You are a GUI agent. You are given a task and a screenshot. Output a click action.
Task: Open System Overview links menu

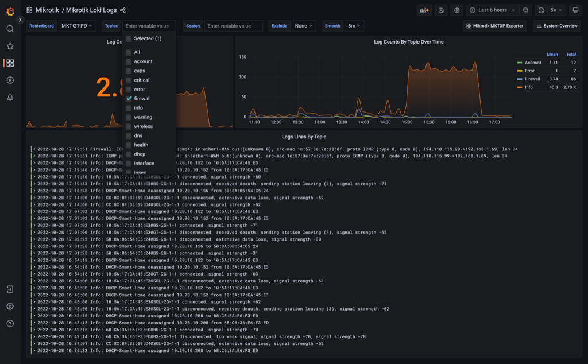557,26
